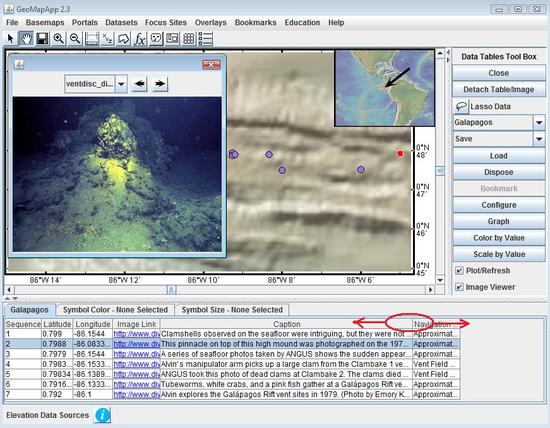Open the File menu
550x428 pixels.
[12, 22]
